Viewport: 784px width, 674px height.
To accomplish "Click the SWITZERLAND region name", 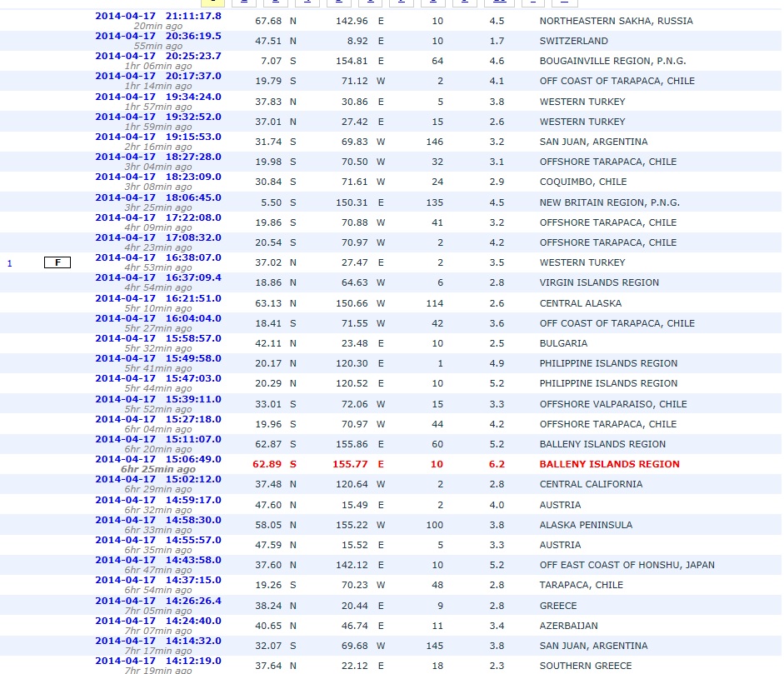I will point(573,41).
